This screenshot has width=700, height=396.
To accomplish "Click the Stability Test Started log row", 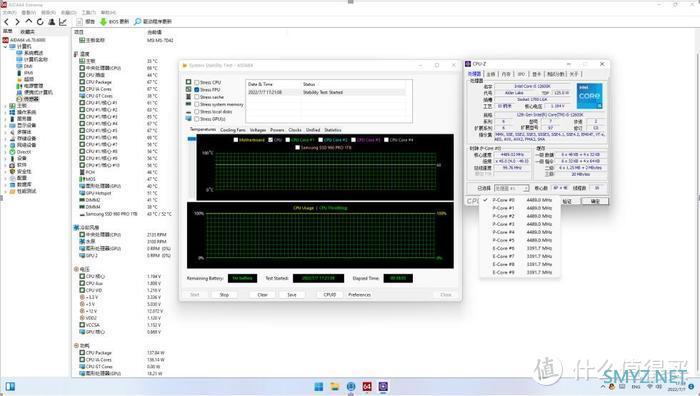I will point(326,92).
